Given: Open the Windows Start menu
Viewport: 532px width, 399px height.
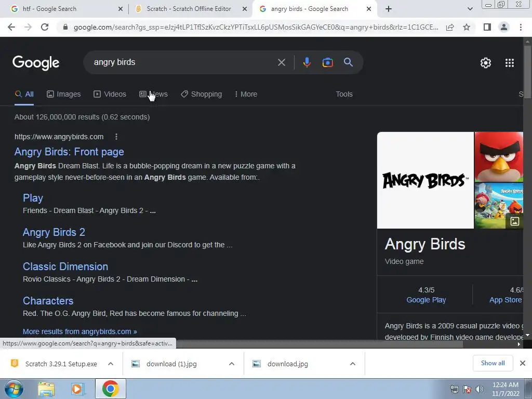Looking at the screenshot, I should (14, 389).
